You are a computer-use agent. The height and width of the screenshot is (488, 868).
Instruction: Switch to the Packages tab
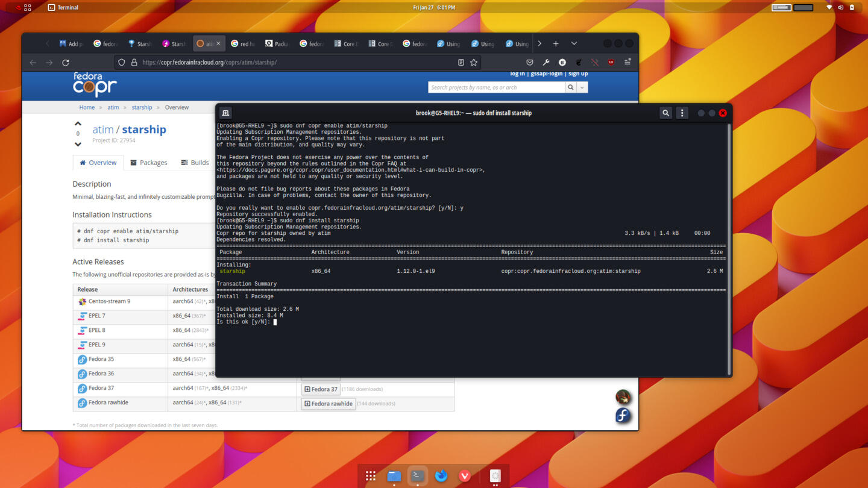pos(148,163)
